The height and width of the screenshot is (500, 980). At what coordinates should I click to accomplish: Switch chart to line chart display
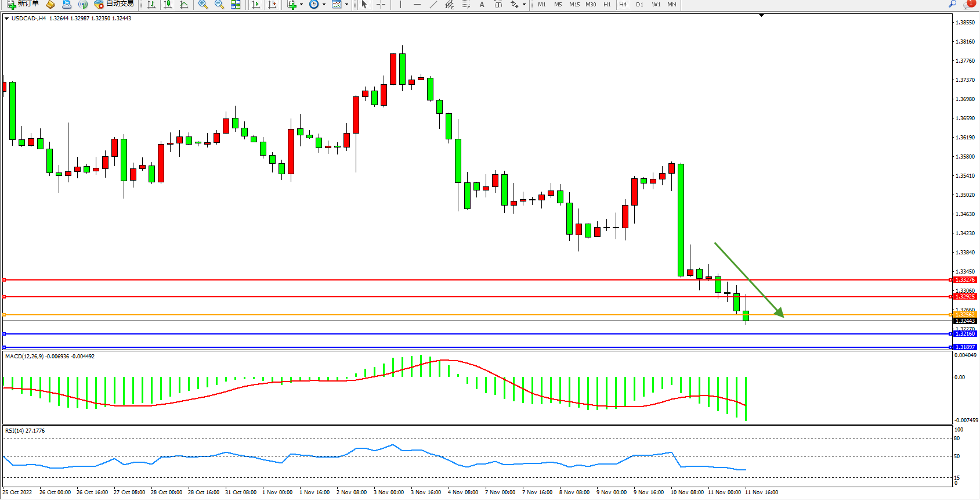coord(184,5)
